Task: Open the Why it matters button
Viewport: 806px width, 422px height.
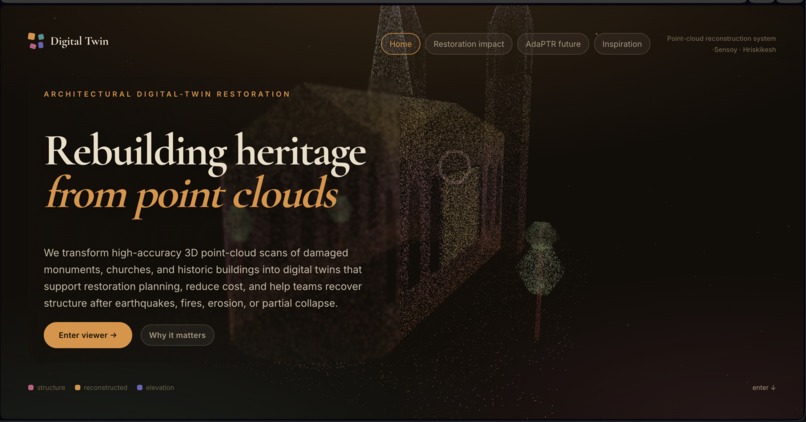Action: 177,335
